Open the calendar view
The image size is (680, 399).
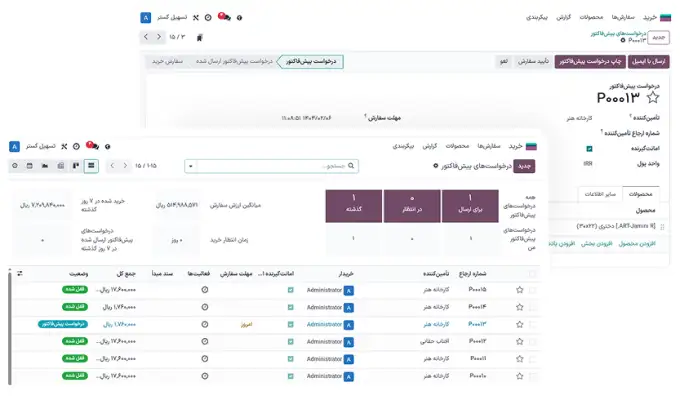(29, 166)
